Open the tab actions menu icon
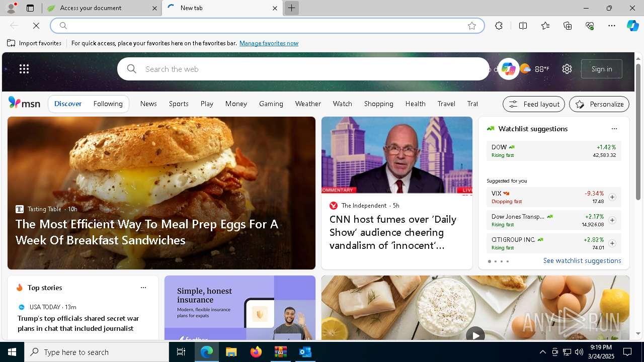Screen dimensions: 644x362 pos(30,8)
